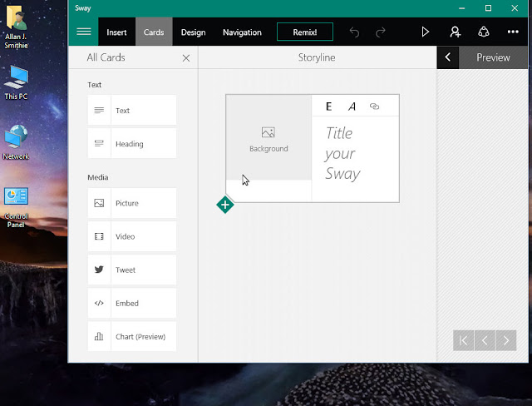The image size is (532, 406).
Task: Add a Tweet card
Action: 132,270
